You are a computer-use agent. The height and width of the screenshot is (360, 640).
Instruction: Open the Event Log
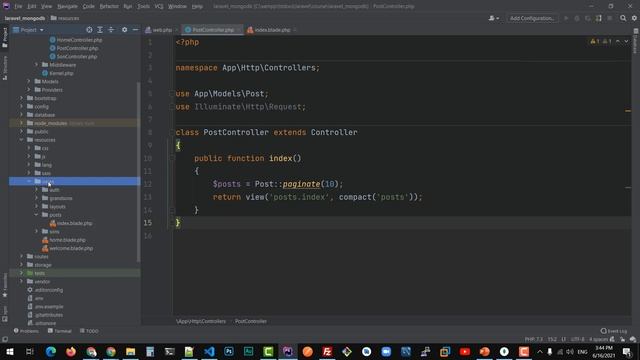click(x=613, y=331)
